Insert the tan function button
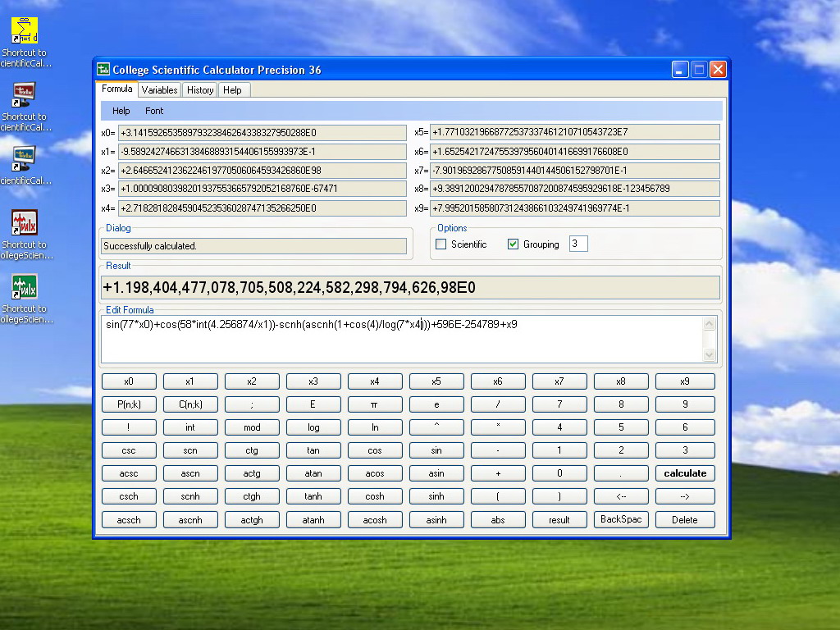The height and width of the screenshot is (630, 840). 313,450
